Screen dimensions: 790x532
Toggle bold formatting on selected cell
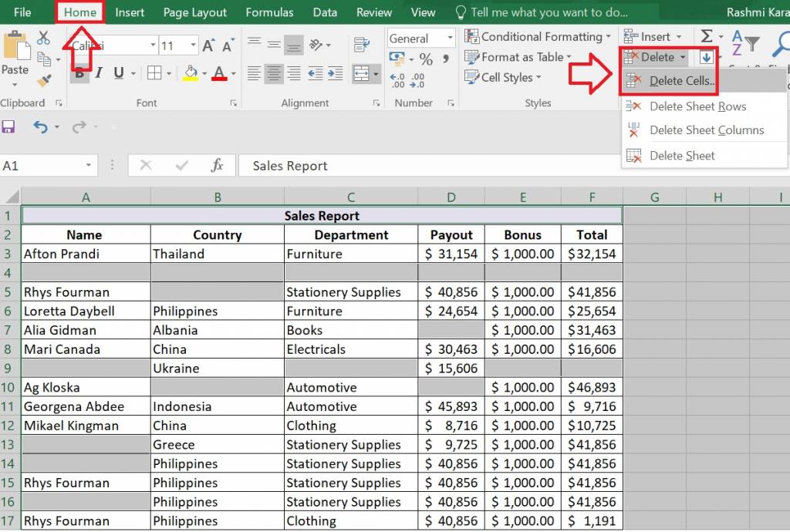79,72
